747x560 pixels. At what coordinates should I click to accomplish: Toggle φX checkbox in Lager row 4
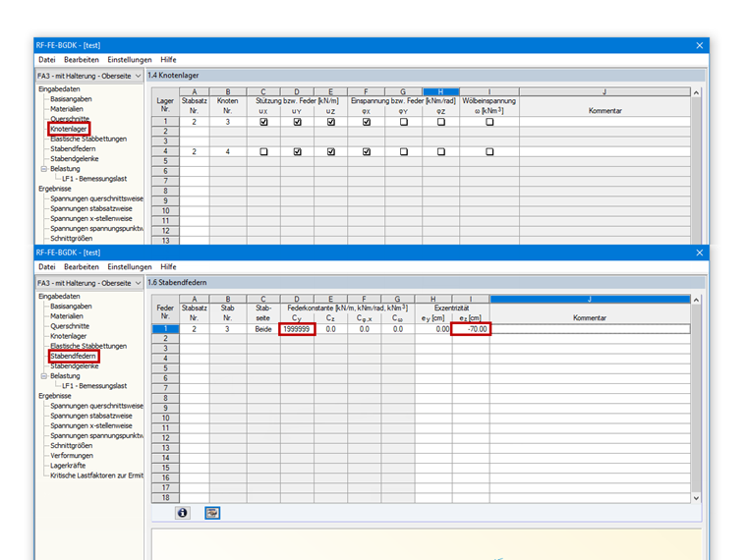pyautogui.click(x=367, y=152)
